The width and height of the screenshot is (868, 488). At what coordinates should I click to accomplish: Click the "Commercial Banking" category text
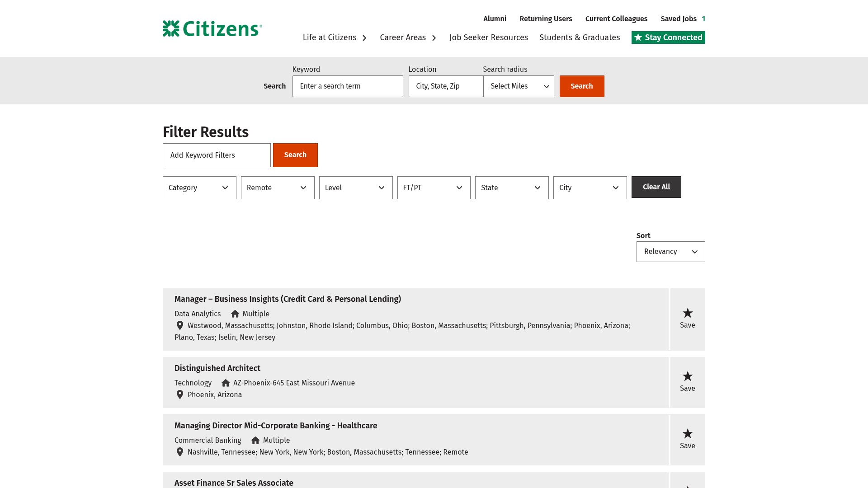208,441
